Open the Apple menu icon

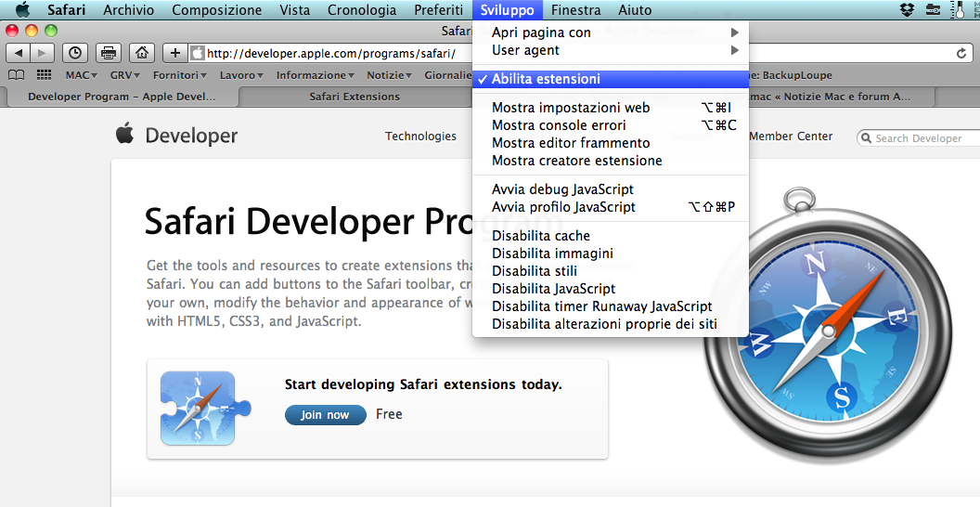pos(22,9)
